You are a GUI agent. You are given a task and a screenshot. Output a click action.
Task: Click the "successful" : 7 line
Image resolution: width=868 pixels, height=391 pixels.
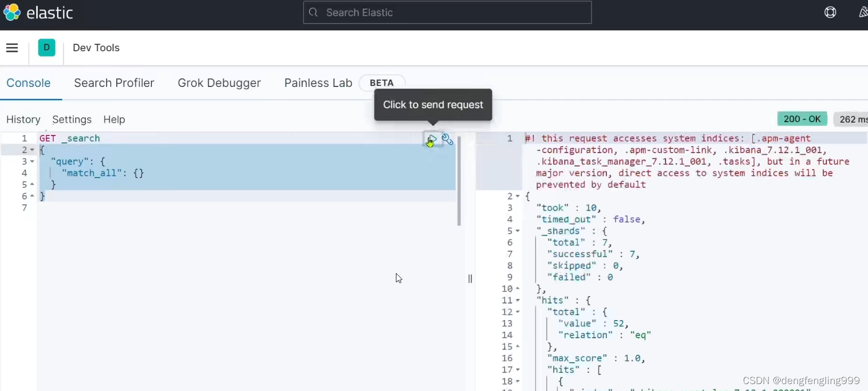click(x=593, y=254)
